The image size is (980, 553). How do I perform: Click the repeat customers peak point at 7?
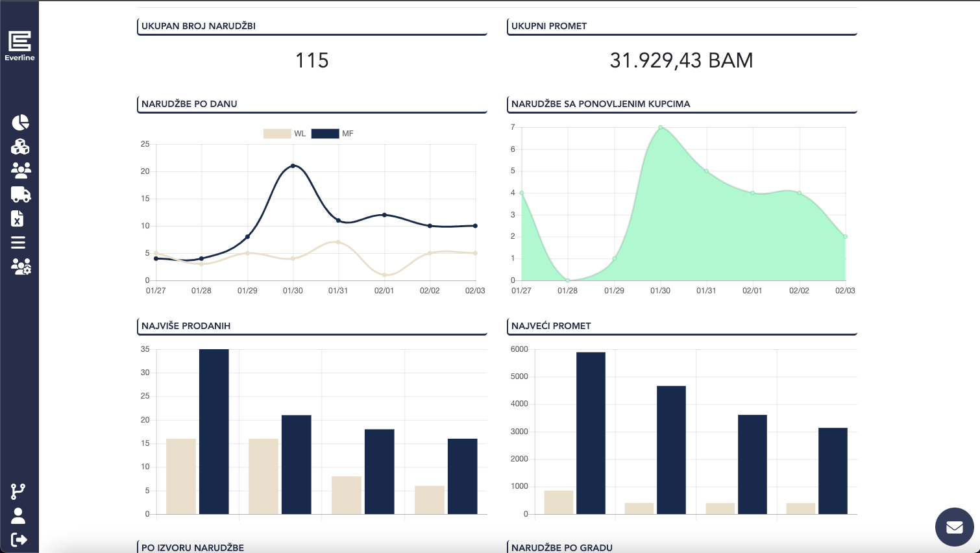click(x=660, y=127)
